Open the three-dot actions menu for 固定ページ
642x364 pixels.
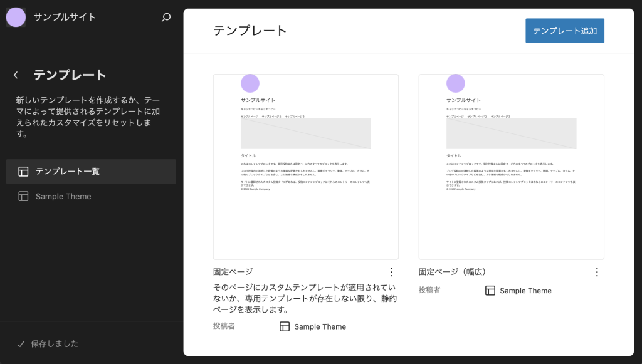[x=391, y=272]
